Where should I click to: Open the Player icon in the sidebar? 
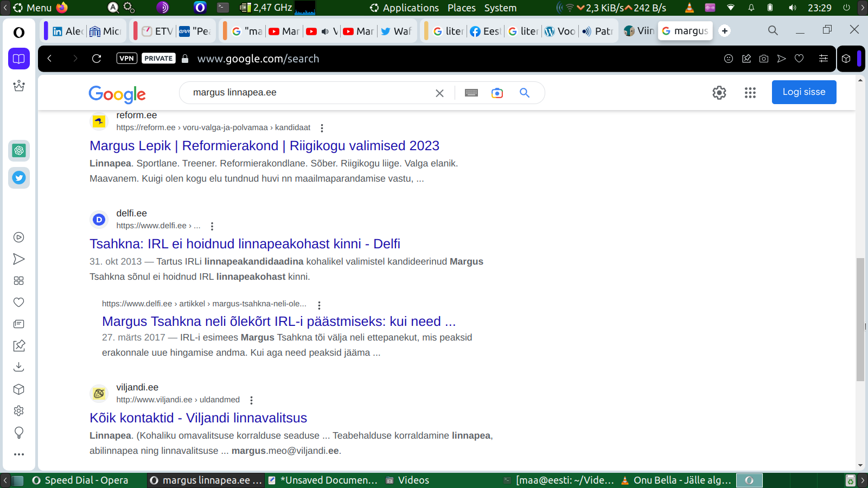coord(19,237)
